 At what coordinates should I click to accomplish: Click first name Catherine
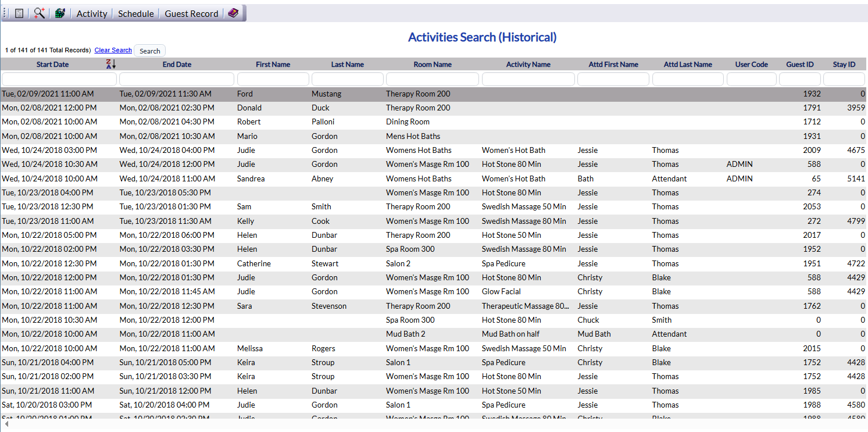pos(254,263)
